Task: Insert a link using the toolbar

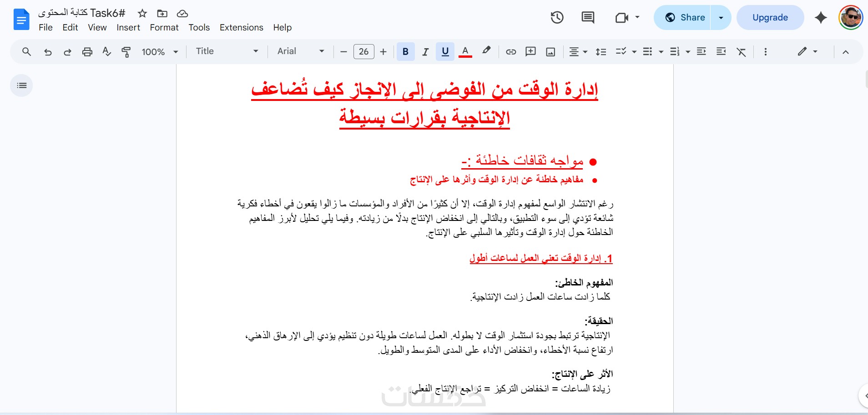Action: pyautogui.click(x=511, y=52)
